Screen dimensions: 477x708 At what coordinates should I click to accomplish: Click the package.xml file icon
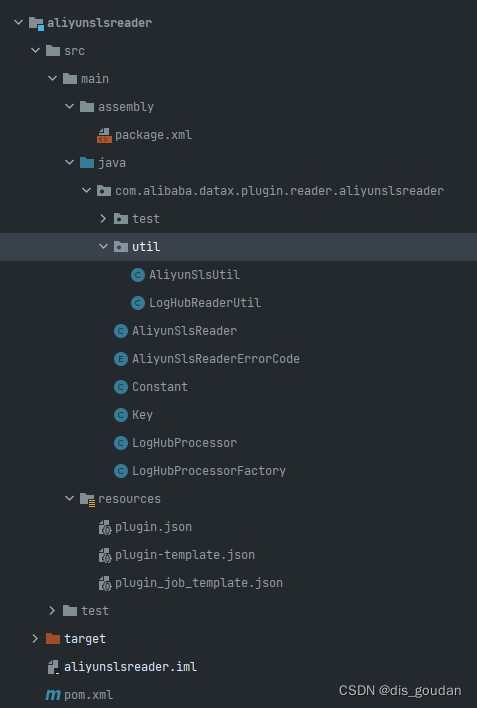click(104, 135)
